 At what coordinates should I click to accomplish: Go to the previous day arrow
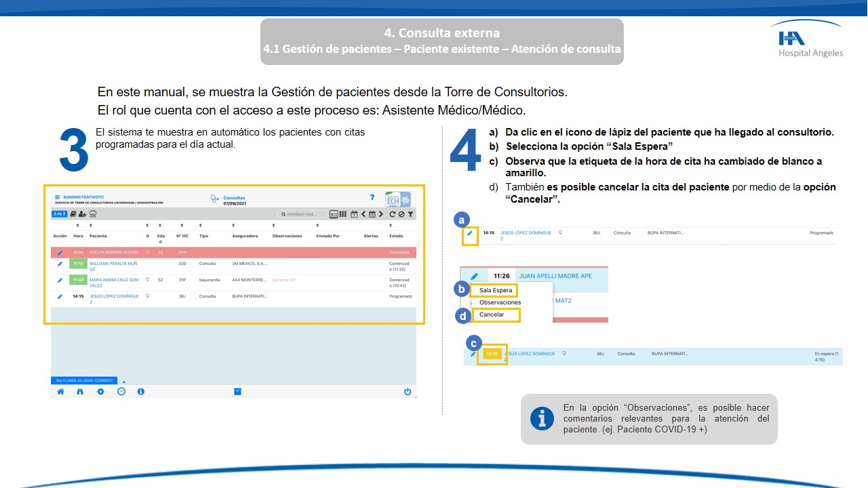click(363, 214)
